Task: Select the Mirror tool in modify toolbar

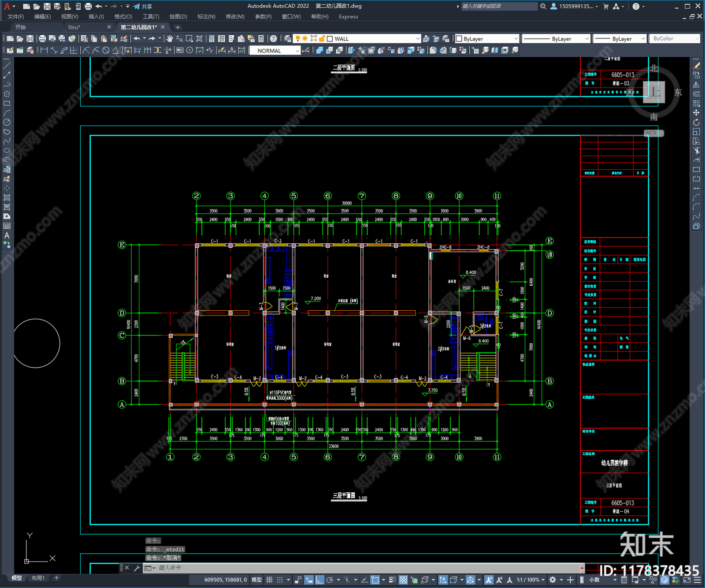Action: pyautogui.click(x=697, y=85)
